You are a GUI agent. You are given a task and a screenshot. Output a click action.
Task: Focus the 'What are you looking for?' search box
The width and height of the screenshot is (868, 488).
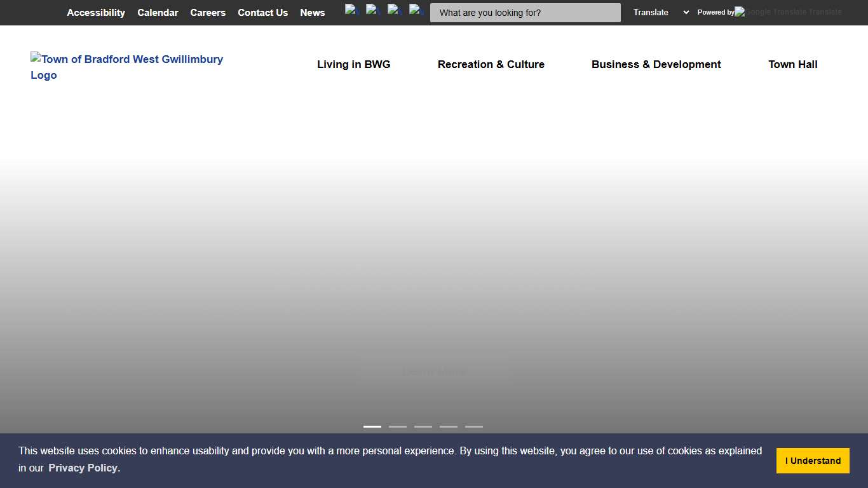coord(525,13)
